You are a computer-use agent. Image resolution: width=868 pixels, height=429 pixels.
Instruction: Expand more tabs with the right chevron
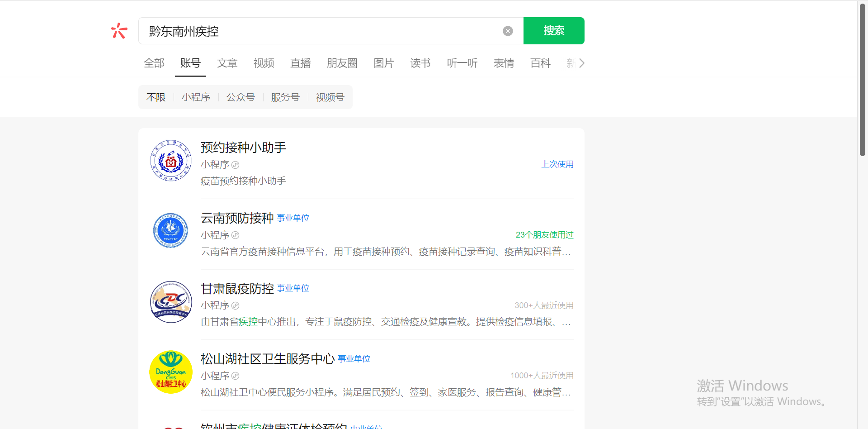[582, 63]
